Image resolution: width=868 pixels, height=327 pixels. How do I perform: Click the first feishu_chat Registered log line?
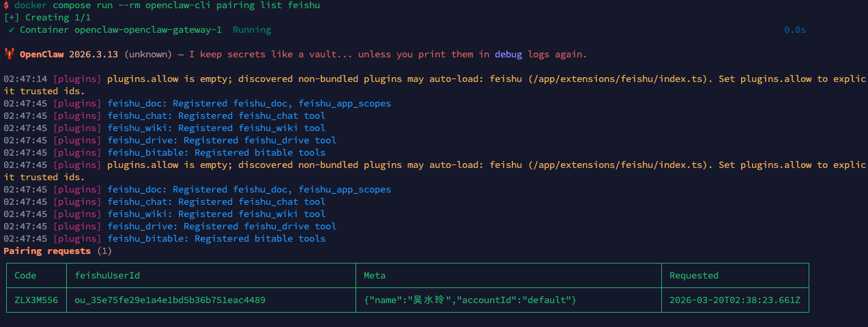coord(164,115)
